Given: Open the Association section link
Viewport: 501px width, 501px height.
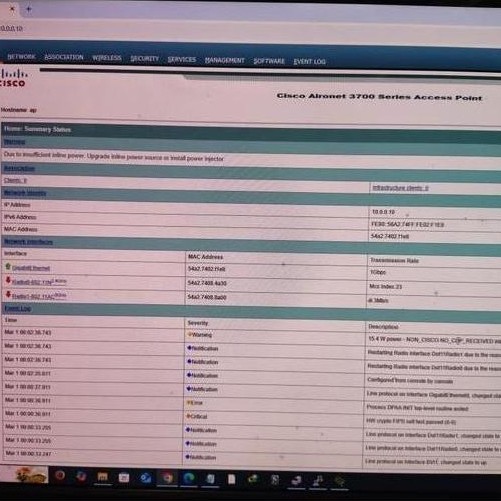Looking at the screenshot, I should pos(19,168).
